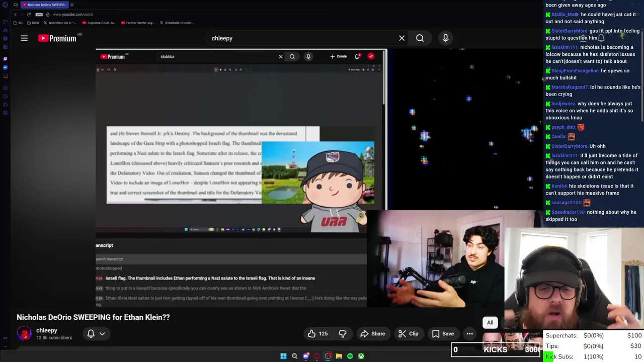Open File Explorer from the taskbar
The height and width of the screenshot is (362, 644).
coord(339,356)
